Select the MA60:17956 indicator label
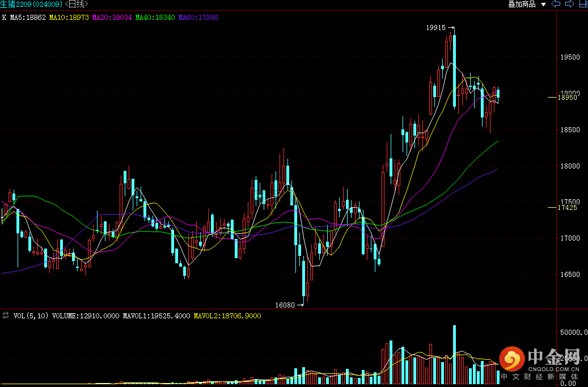This screenshot has width=588, height=387. (x=198, y=17)
